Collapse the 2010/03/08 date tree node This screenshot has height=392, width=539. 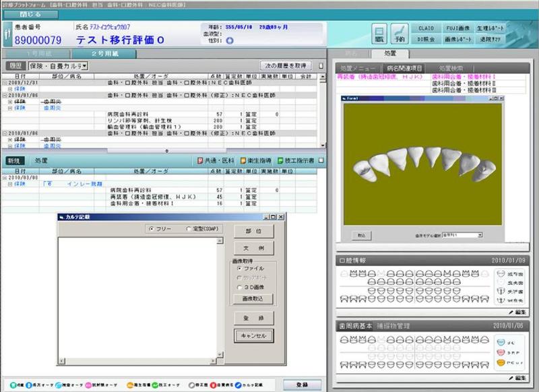[x=3, y=177]
